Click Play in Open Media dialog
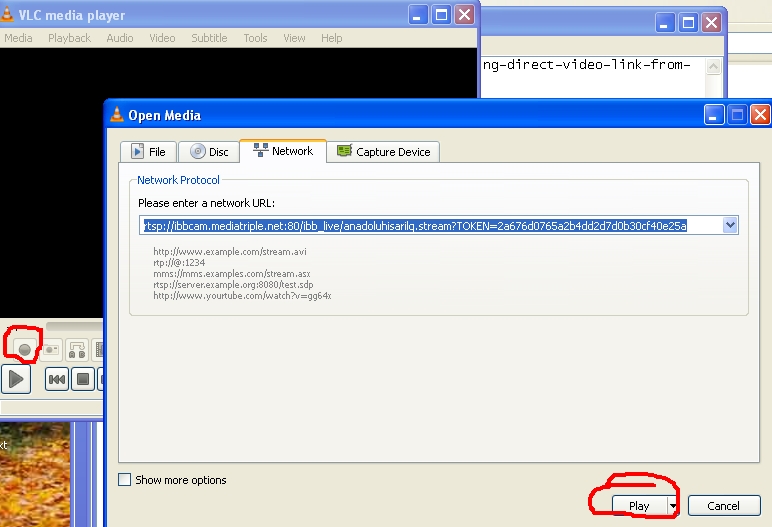The height and width of the screenshot is (527, 772). [639, 506]
